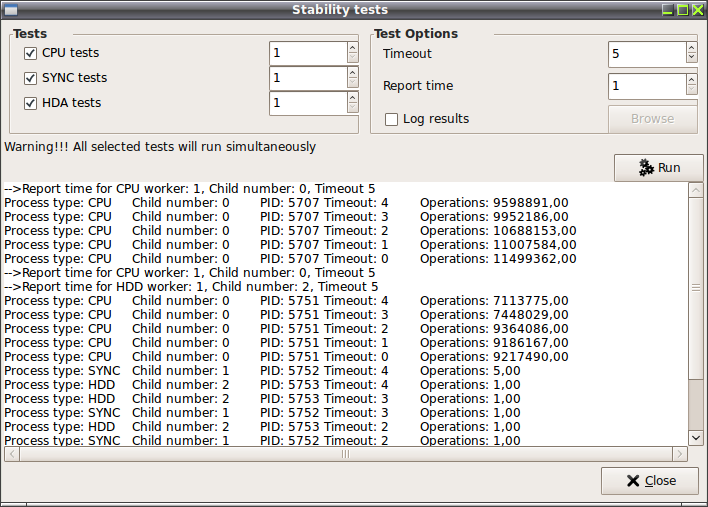
Task: Click SYNC row PID 5752 Timeout: 3
Action: point(262,413)
